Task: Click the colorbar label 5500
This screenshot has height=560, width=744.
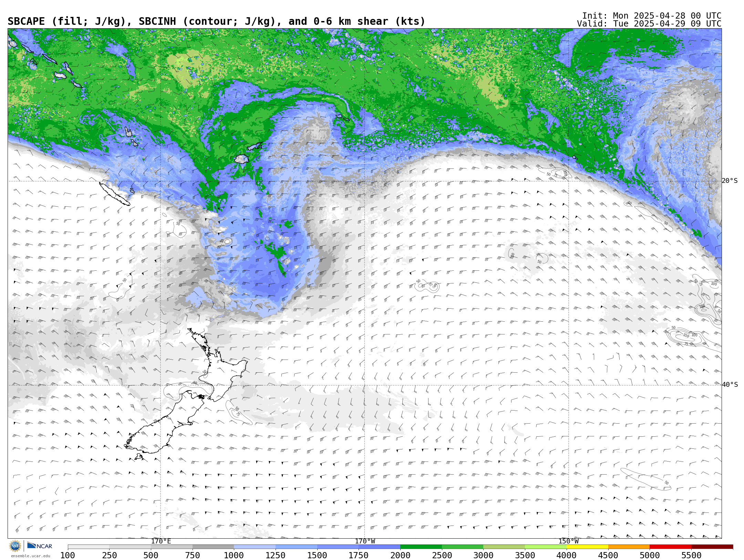Action: click(x=691, y=555)
